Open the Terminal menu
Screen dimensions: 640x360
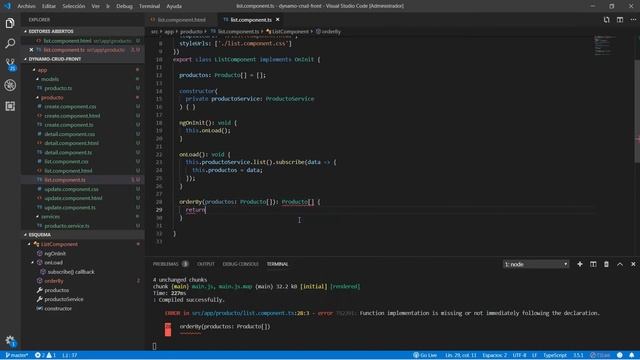149,6
